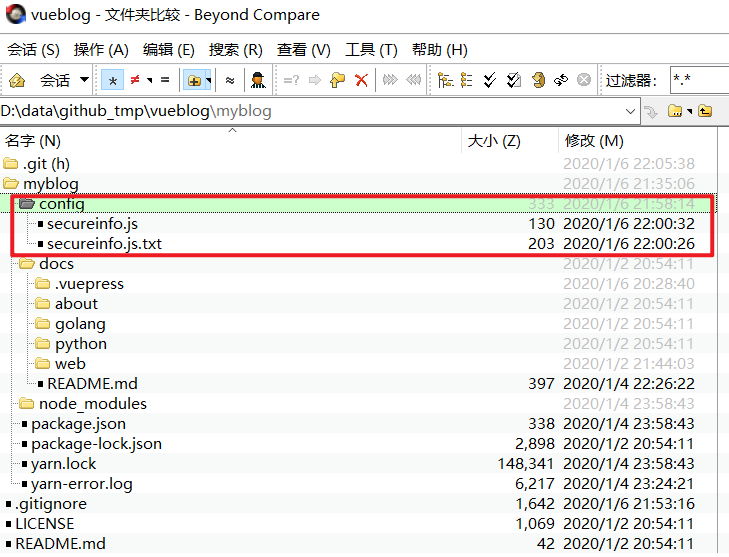The height and width of the screenshot is (557, 729).
Task: Select the secureinfo.js.txt file
Action: point(104,244)
